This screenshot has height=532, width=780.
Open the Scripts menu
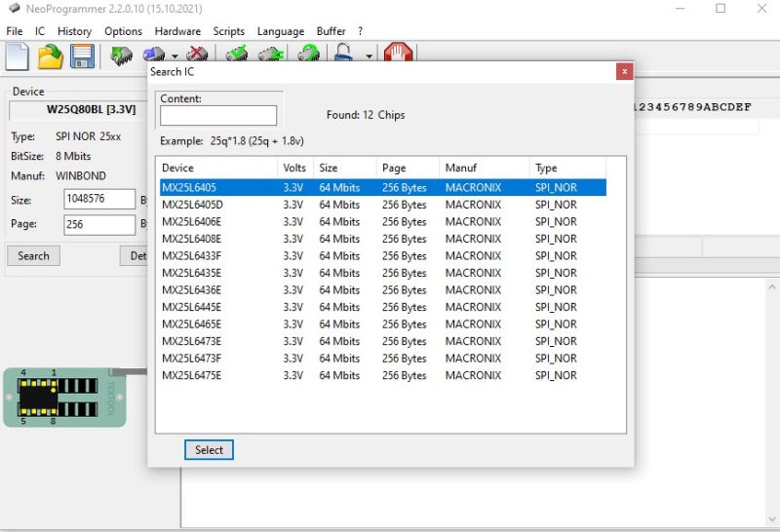coord(229,31)
